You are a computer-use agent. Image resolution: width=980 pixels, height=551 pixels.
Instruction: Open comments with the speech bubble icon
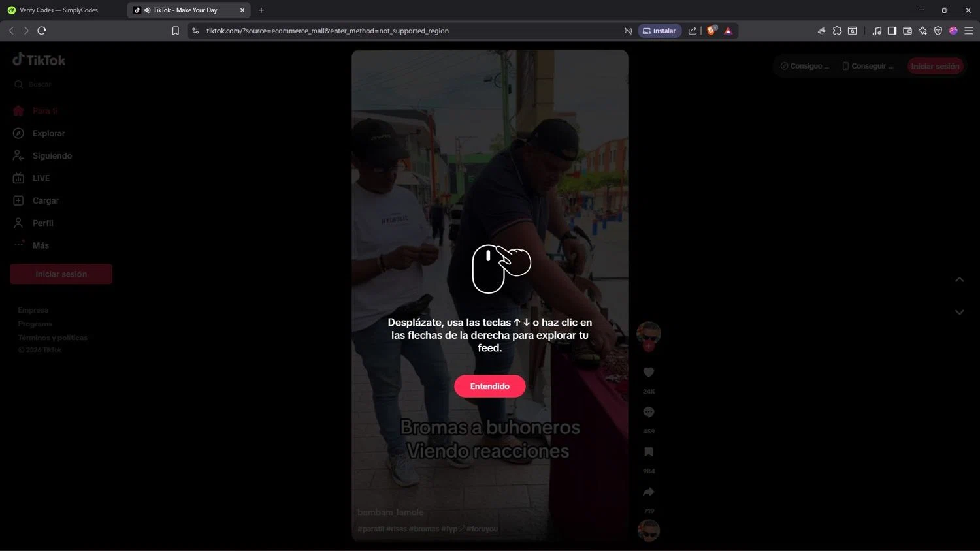coord(649,412)
